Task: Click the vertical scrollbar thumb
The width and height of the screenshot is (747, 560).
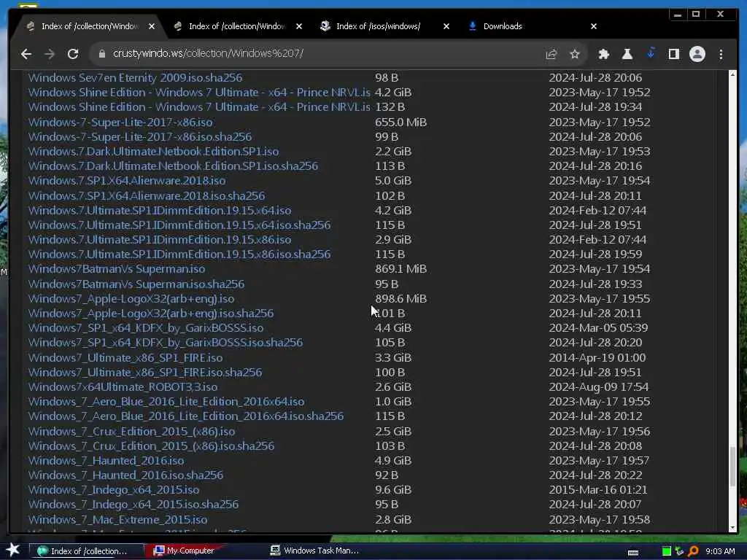Action: 732,466
